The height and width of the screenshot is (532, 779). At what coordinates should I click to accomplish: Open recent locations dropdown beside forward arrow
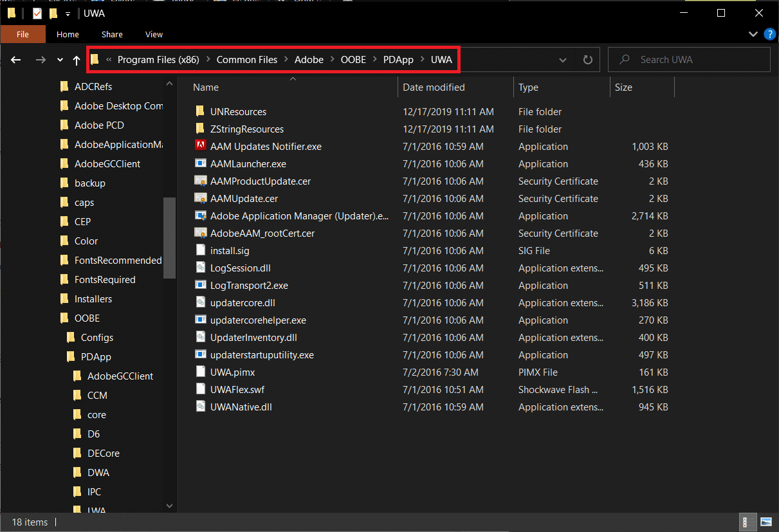point(59,59)
